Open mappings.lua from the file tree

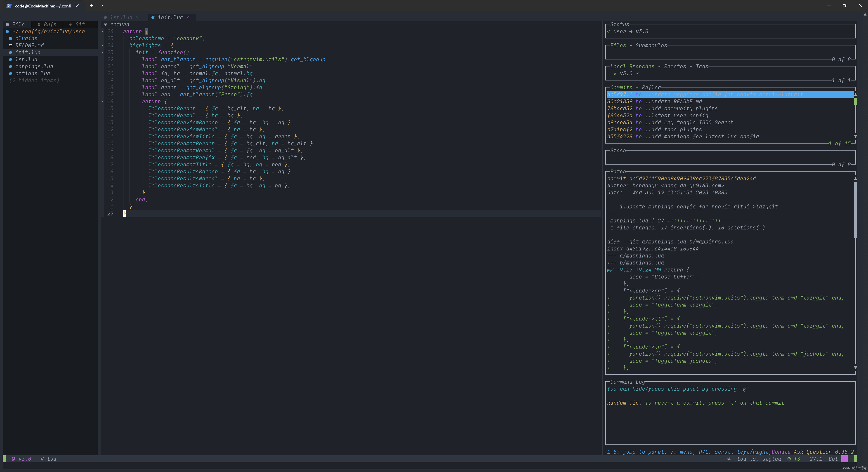click(34, 66)
